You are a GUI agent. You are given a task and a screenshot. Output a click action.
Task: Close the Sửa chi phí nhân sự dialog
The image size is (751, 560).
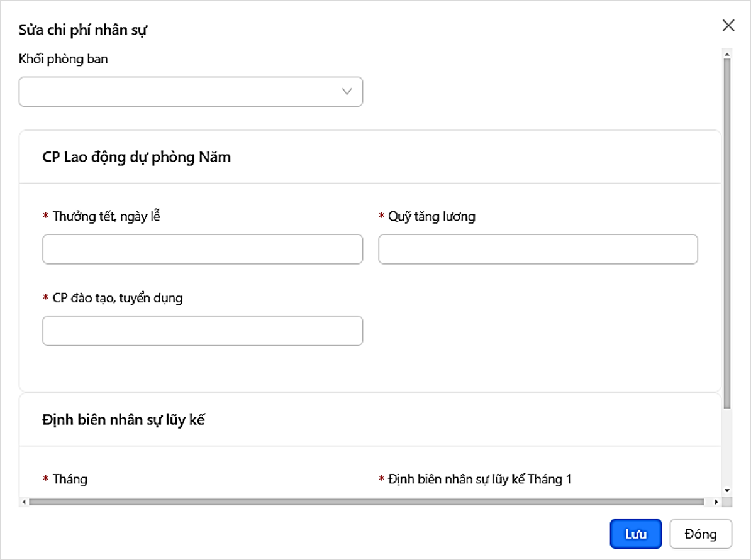click(728, 25)
